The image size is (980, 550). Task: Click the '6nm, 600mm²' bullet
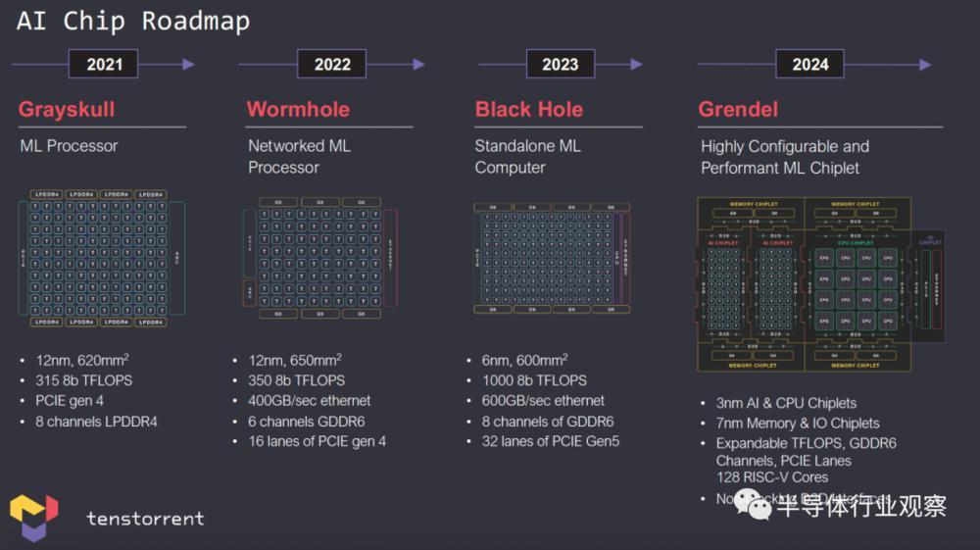coord(524,360)
